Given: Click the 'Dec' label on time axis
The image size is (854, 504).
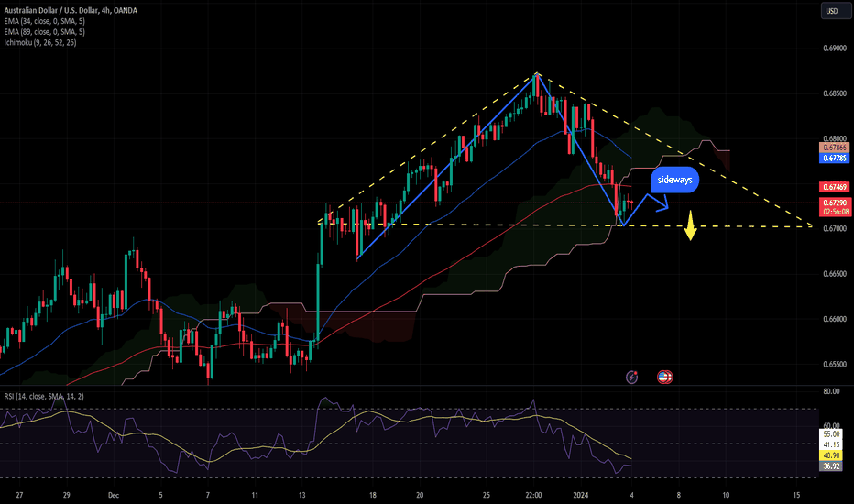Looking at the screenshot, I should coord(114,495).
